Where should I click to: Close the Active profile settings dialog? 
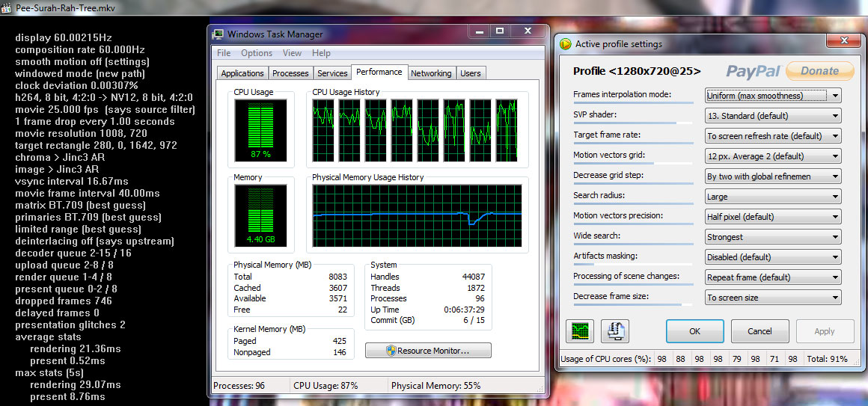pyautogui.click(x=843, y=40)
